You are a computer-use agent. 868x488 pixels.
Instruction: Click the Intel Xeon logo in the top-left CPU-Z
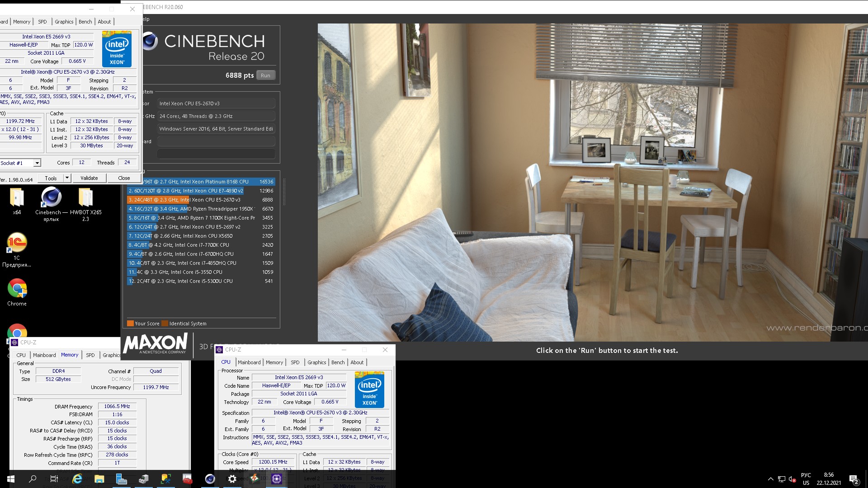117,49
